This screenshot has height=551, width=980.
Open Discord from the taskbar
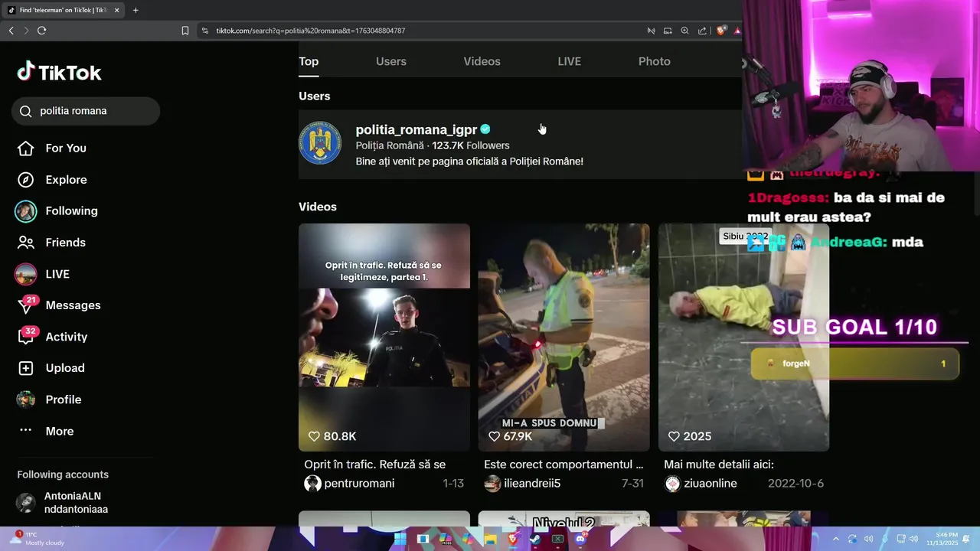click(x=580, y=539)
